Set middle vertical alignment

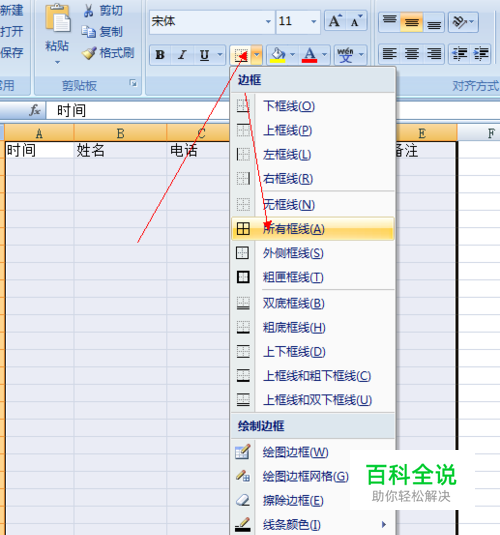point(412,22)
